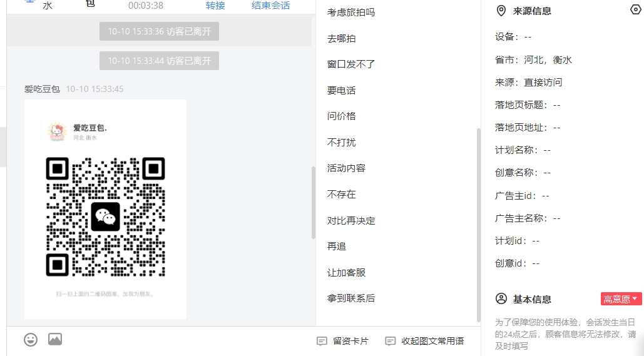644x356 pixels.
Task: Click the 计划id field
Action: click(517, 241)
